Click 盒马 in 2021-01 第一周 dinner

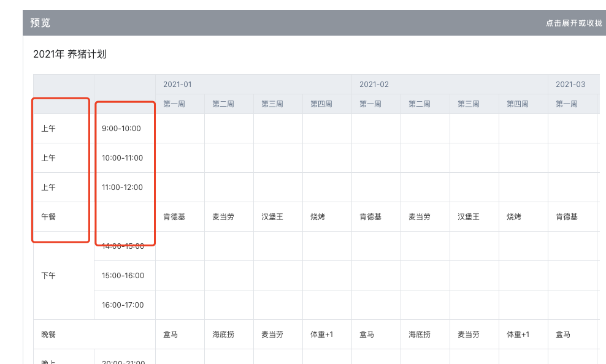[171, 334]
